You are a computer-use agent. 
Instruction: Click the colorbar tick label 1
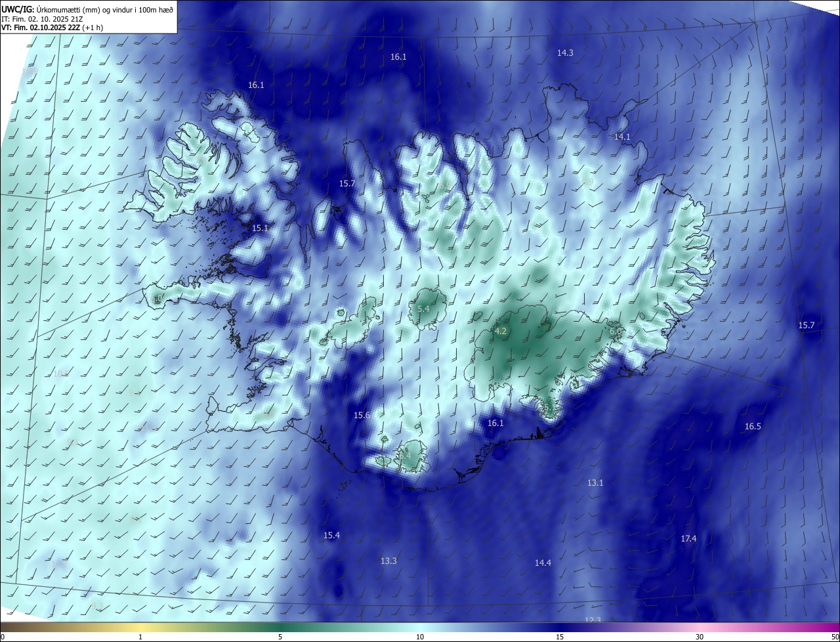coord(140,637)
